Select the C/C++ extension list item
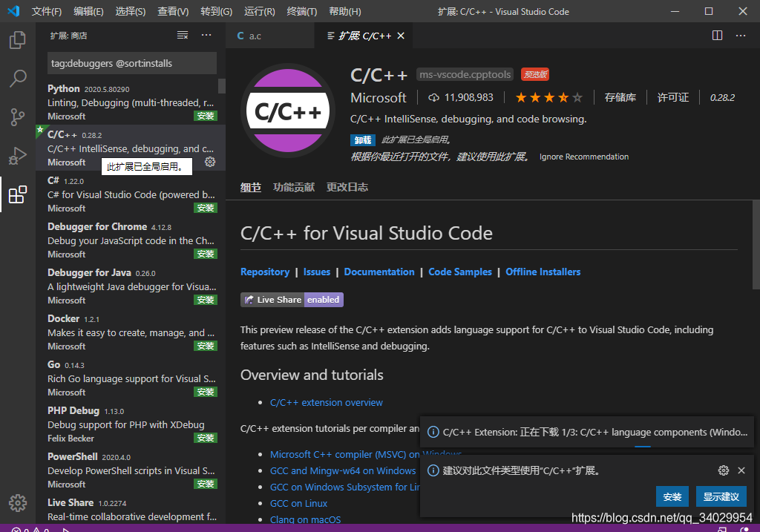The image size is (760, 532). point(131,148)
